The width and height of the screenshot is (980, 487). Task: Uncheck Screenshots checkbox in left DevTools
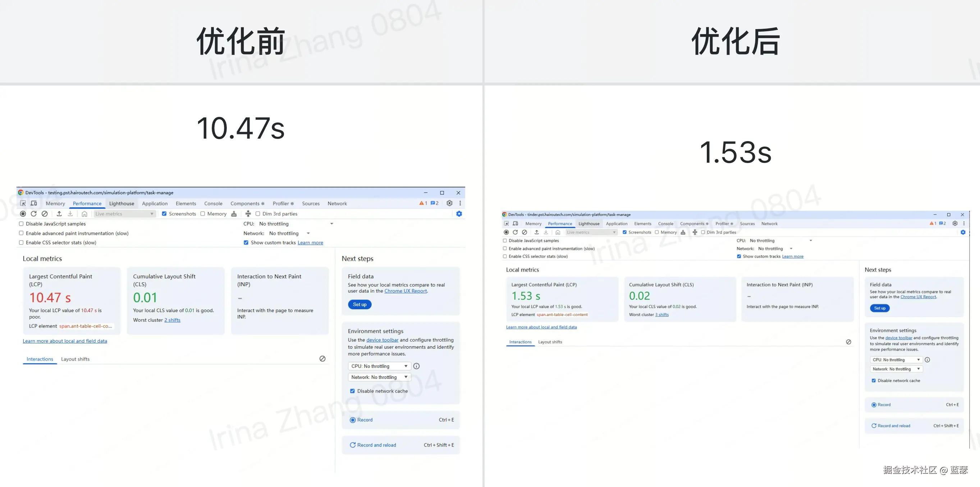(x=164, y=214)
